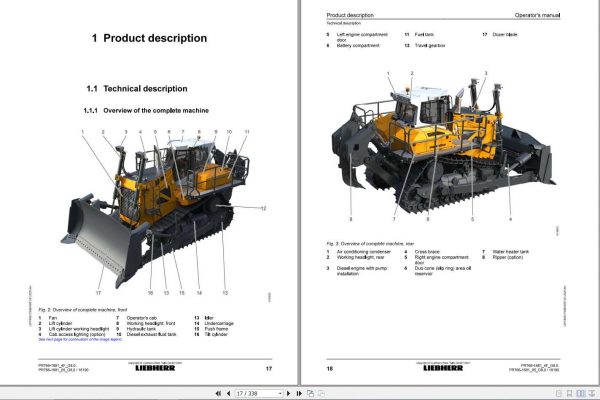Click the Liebherr logo on page 17

[x=155, y=368]
